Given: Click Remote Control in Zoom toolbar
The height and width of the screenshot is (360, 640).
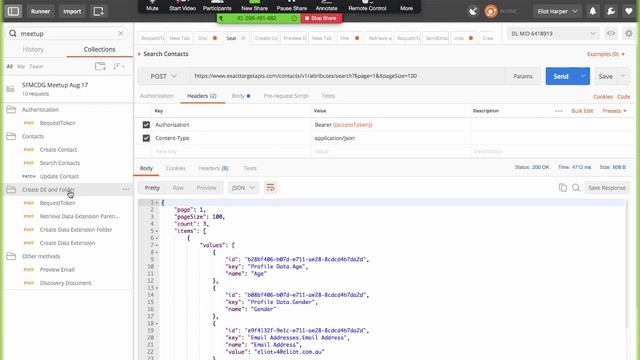Looking at the screenshot, I should tap(367, 6).
